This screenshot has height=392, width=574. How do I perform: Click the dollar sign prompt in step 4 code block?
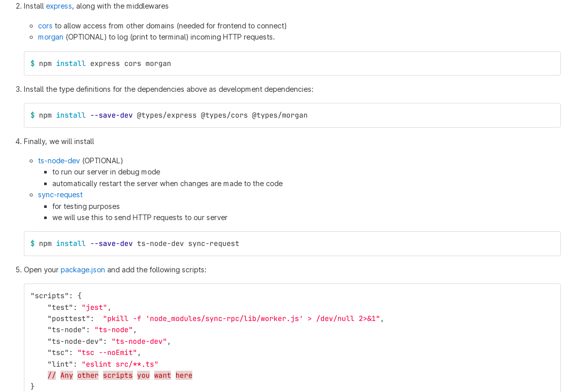32,243
